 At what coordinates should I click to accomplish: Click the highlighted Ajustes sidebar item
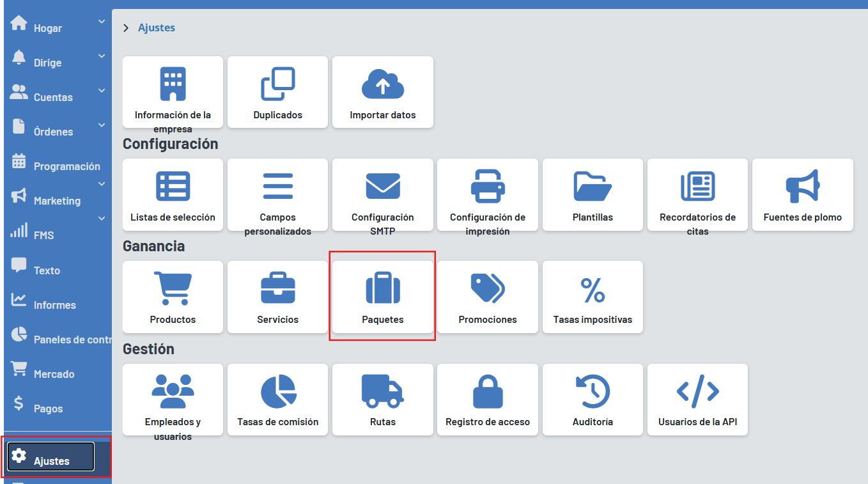[51, 457]
